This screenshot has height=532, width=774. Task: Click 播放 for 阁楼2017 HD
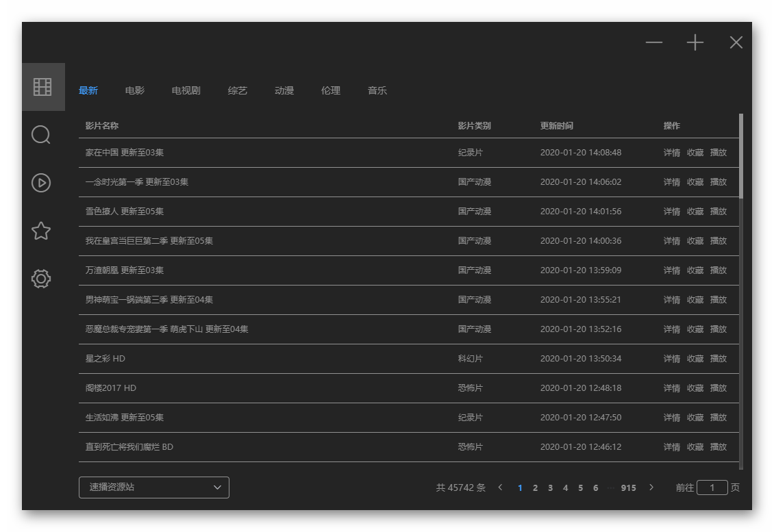pyautogui.click(x=719, y=388)
